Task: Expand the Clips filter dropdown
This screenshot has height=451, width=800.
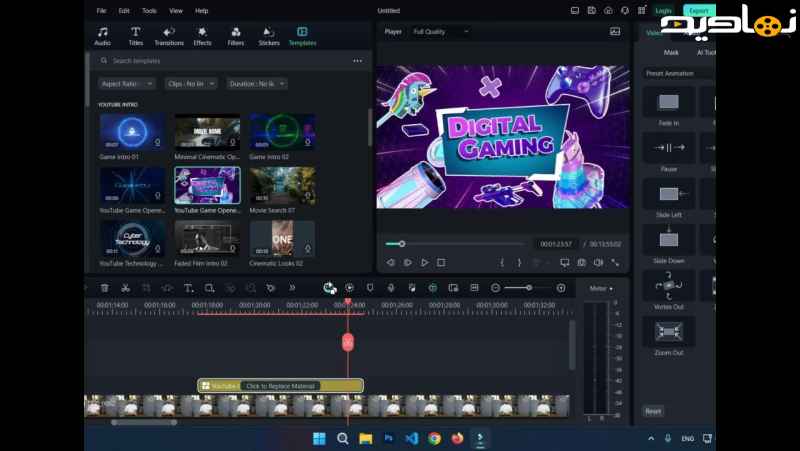Action: 191,84
